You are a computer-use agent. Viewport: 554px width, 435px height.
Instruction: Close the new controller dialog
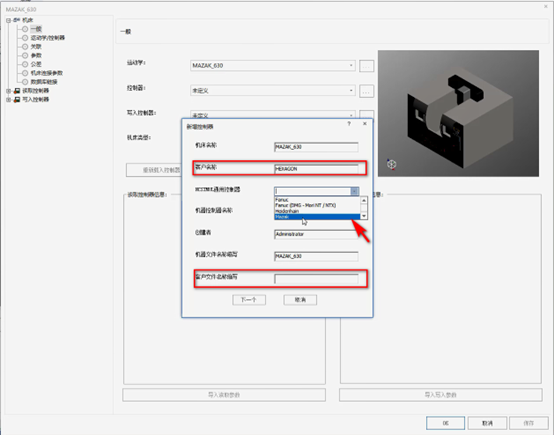(365, 124)
